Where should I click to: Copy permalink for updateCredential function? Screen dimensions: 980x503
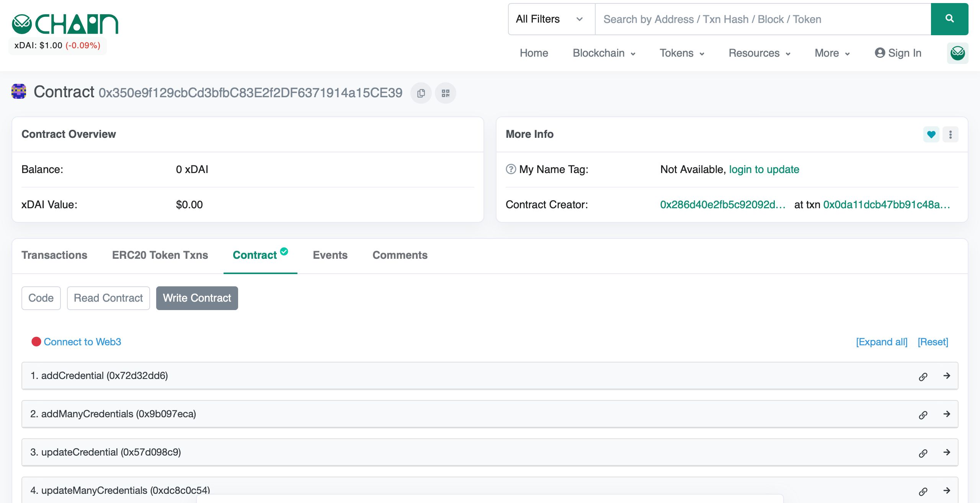click(923, 453)
